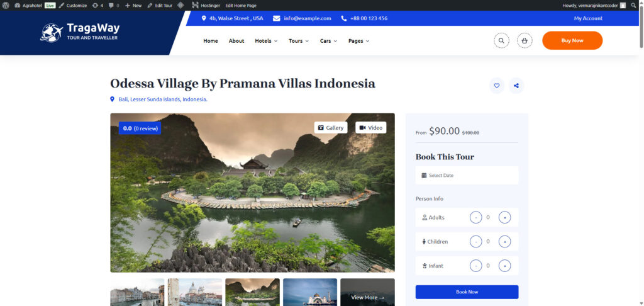This screenshot has height=306, width=644.
Task: Expand the Hotels dropdown menu
Action: (266, 41)
